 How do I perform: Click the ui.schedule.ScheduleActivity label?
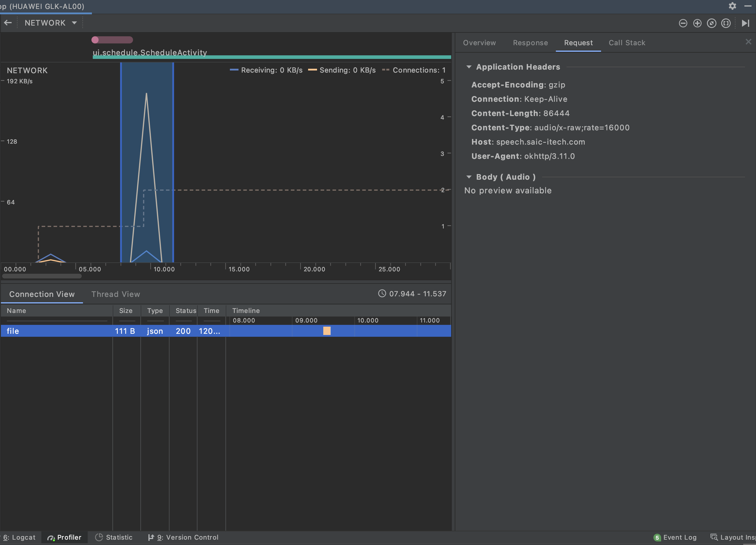[x=150, y=52]
